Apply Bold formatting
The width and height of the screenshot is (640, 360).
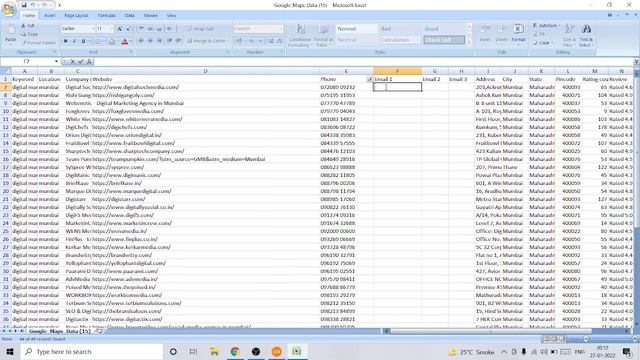(x=65, y=41)
